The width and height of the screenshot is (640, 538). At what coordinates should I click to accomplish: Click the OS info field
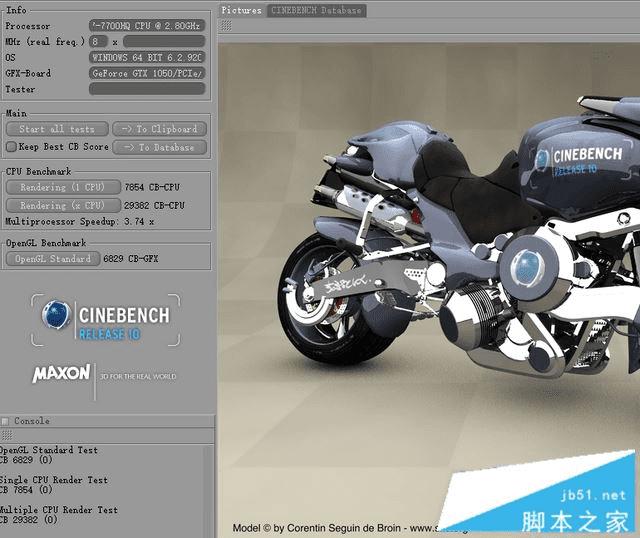[147, 58]
